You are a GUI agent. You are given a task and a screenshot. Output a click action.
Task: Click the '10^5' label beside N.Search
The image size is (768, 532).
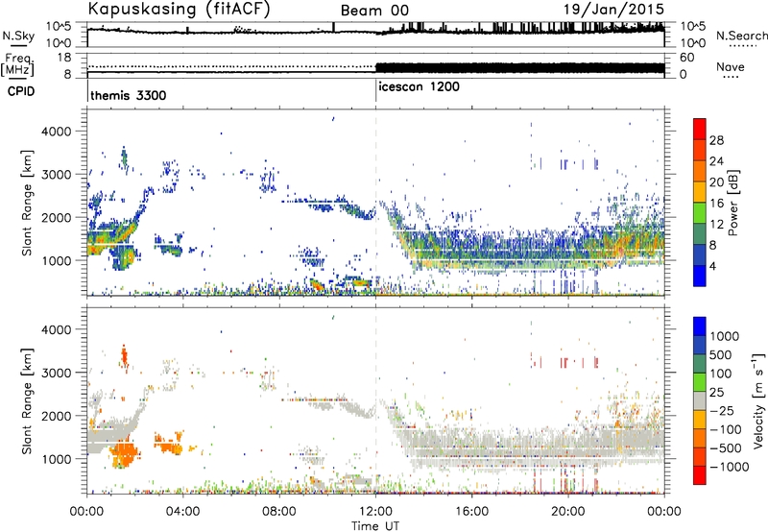[x=692, y=27]
